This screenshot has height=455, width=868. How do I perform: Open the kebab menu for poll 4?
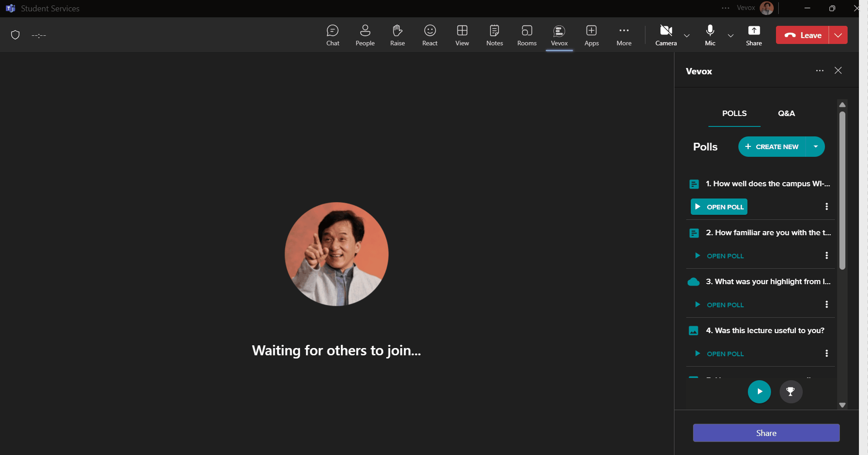click(x=826, y=353)
